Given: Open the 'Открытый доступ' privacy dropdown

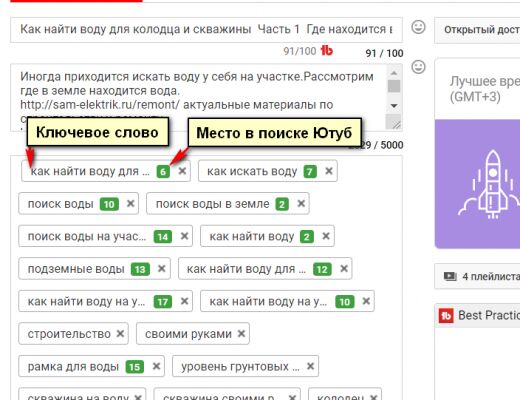Looking at the screenshot, I should [x=477, y=30].
